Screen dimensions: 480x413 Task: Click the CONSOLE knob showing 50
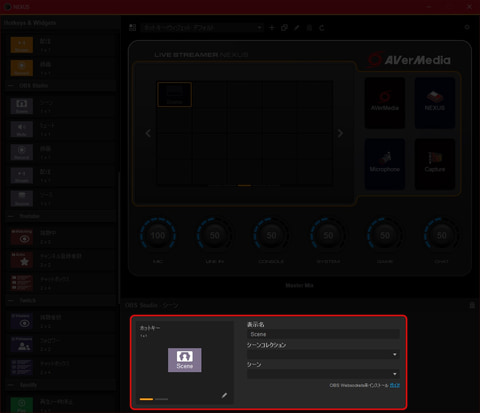point(271,236)
